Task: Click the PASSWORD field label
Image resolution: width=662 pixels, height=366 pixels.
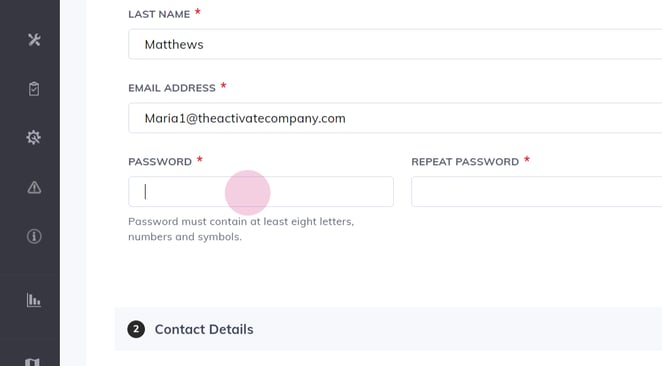Action: [x=160, y=162]
